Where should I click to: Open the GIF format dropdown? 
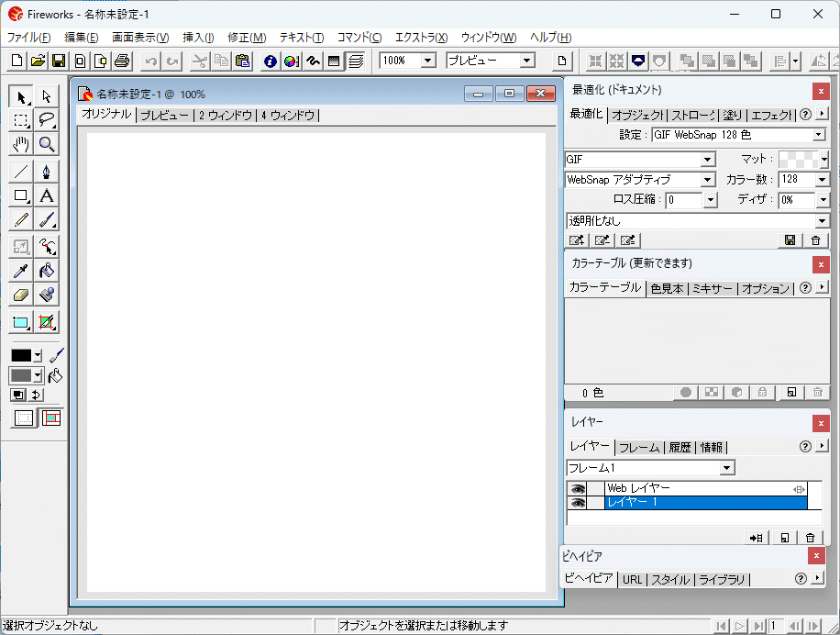(x=706, y=159)
